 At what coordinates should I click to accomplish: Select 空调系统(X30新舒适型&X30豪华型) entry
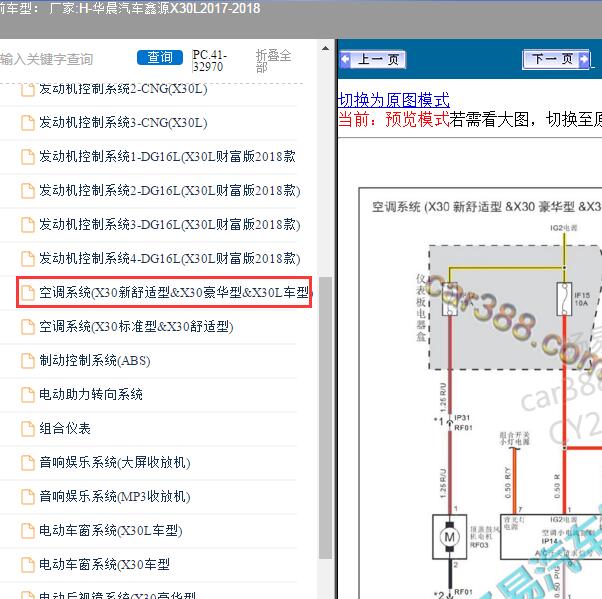pyautogui.click(x=164, y=292)
